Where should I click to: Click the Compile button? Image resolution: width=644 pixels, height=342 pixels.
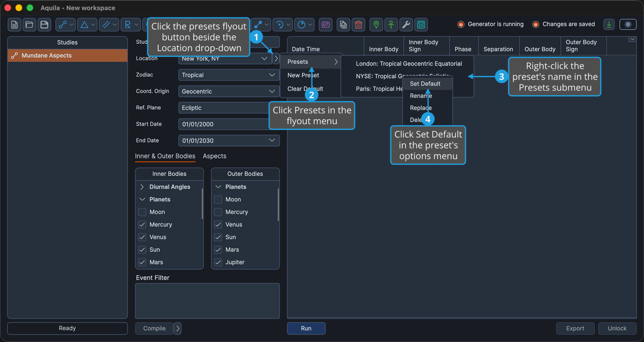click(x=154, y=328)
